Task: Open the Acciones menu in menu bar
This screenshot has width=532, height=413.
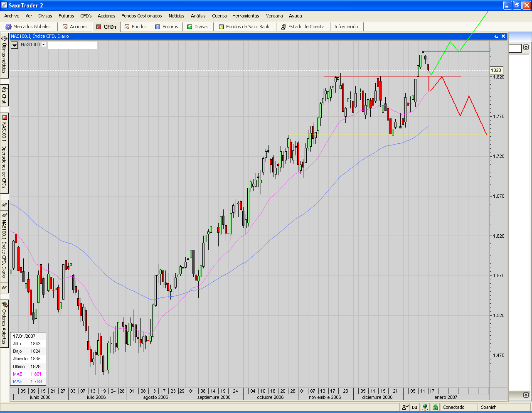Action: click(106, 16)
